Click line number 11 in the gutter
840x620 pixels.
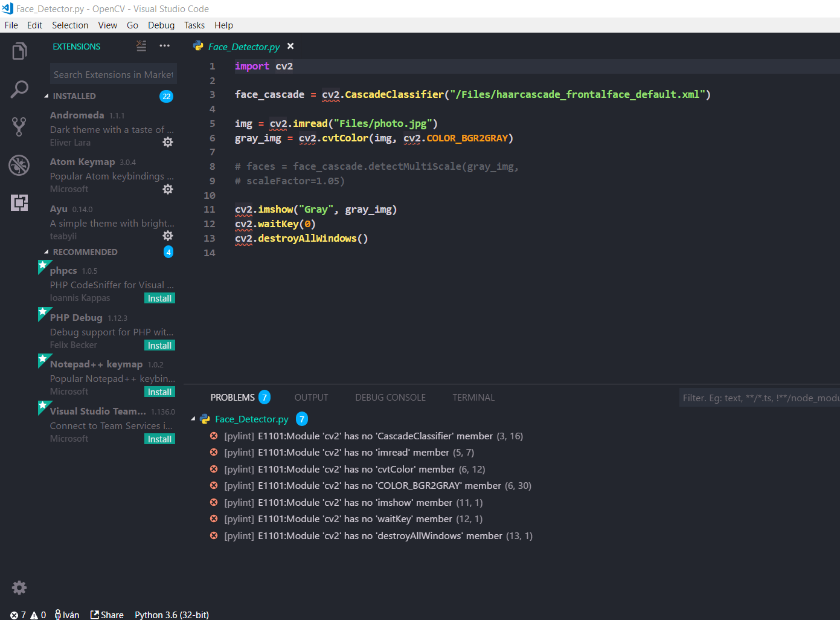[209, 209]
